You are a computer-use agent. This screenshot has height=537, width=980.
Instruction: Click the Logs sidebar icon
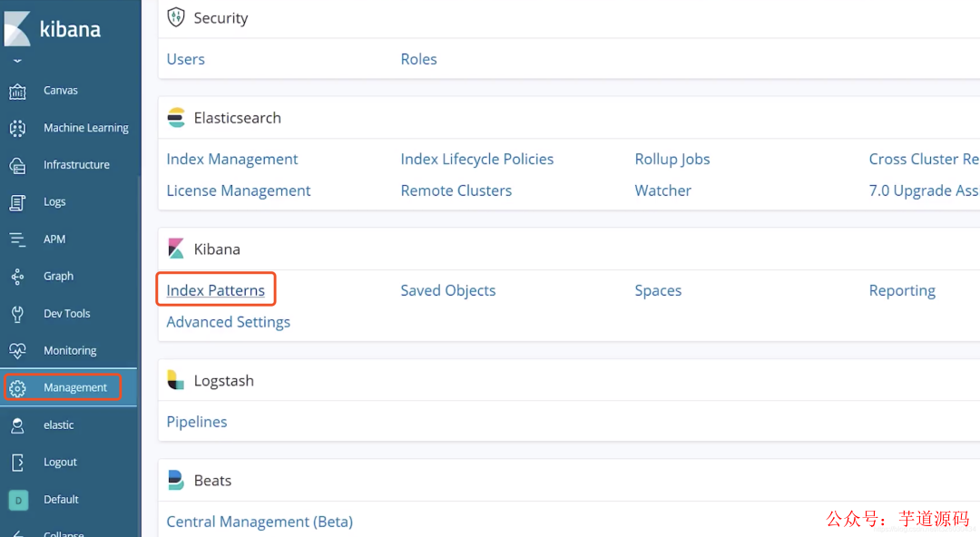pyautogui.click(x=17, y=202)
